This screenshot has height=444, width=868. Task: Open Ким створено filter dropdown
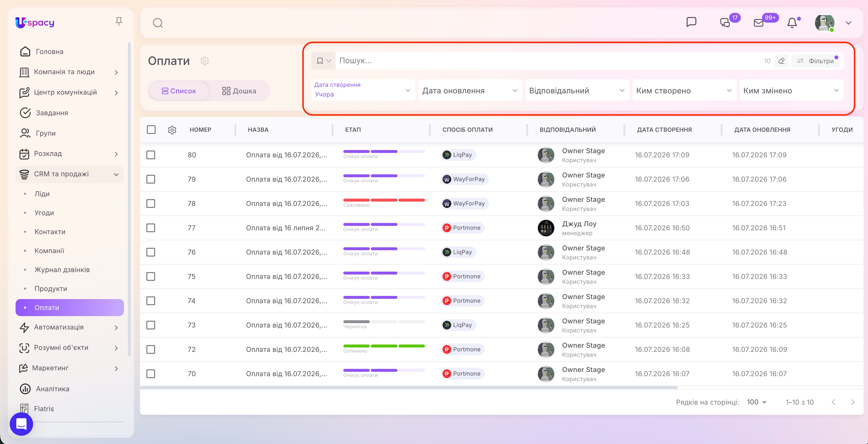[x=684, y=90]
